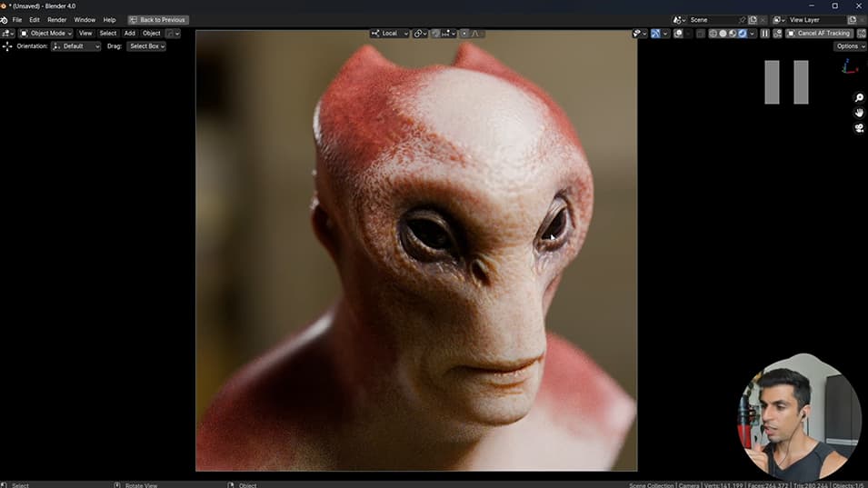Open the Drag Select Box dropdown
868x488 pixels.
146,46
